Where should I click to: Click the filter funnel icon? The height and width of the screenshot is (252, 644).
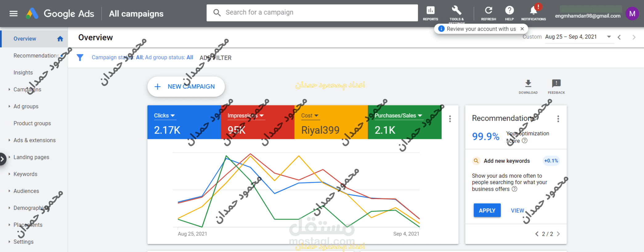(80, 58)
